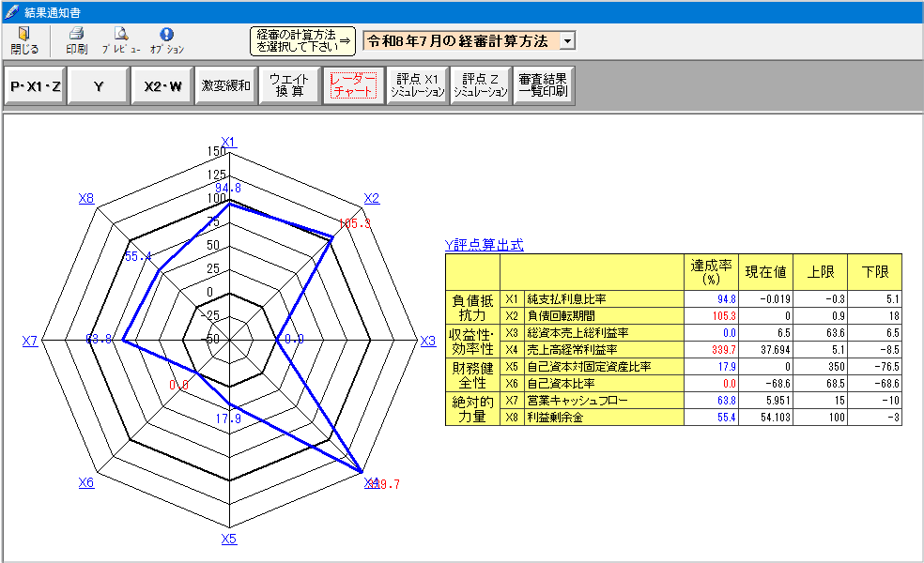Click the 財務健全性 category cell
Image resolution: width=924 pixels, height=563 pixels.
(x=472, y=375)
